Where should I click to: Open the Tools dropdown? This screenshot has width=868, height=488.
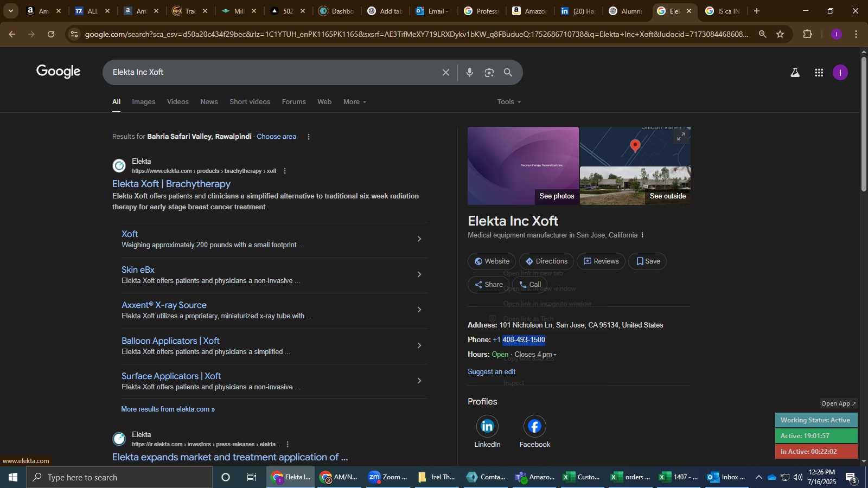[x=509, y=102]
